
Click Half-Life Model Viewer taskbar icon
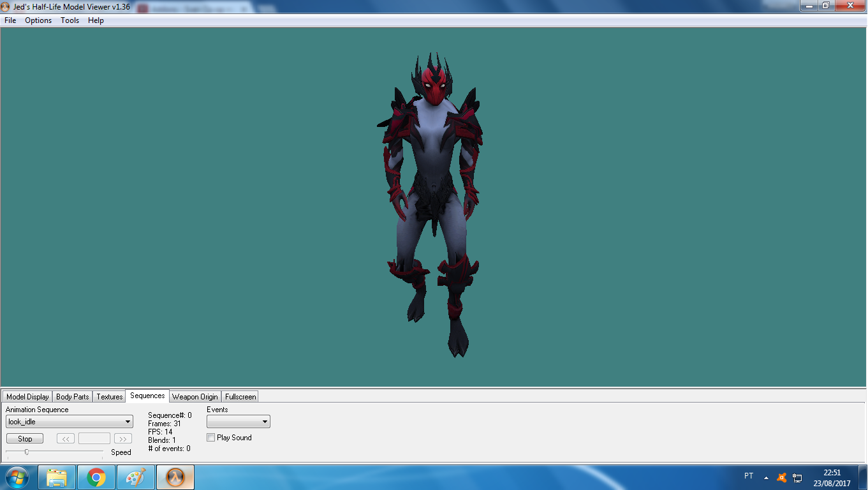tap(175, 477)
